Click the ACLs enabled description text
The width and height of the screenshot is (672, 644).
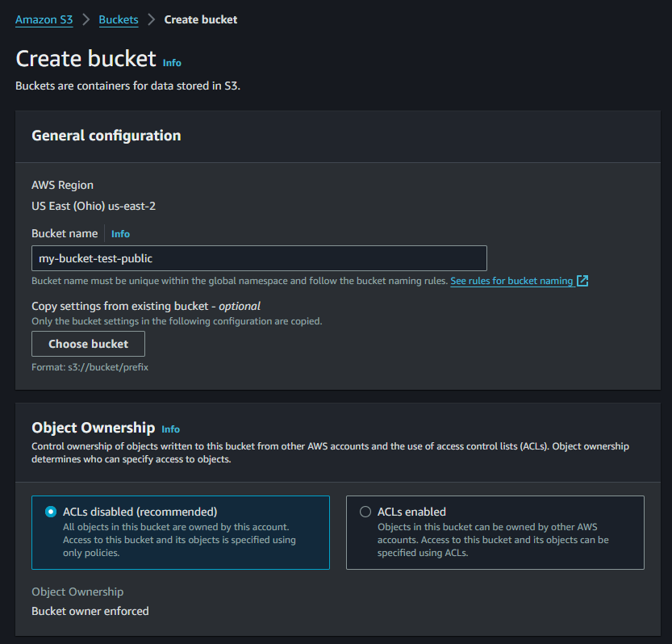[493, 540]
